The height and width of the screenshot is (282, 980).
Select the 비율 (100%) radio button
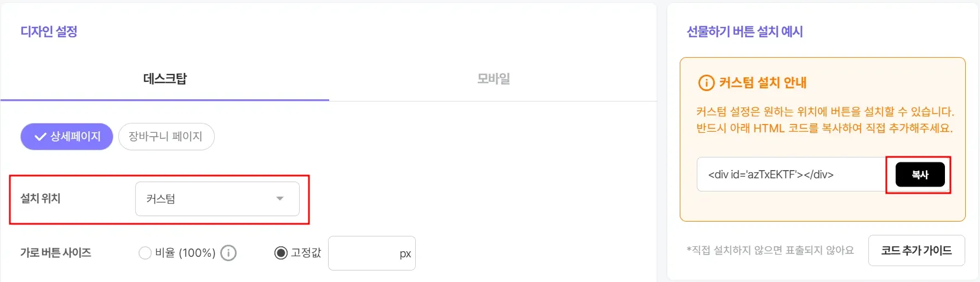click(145, 253)
